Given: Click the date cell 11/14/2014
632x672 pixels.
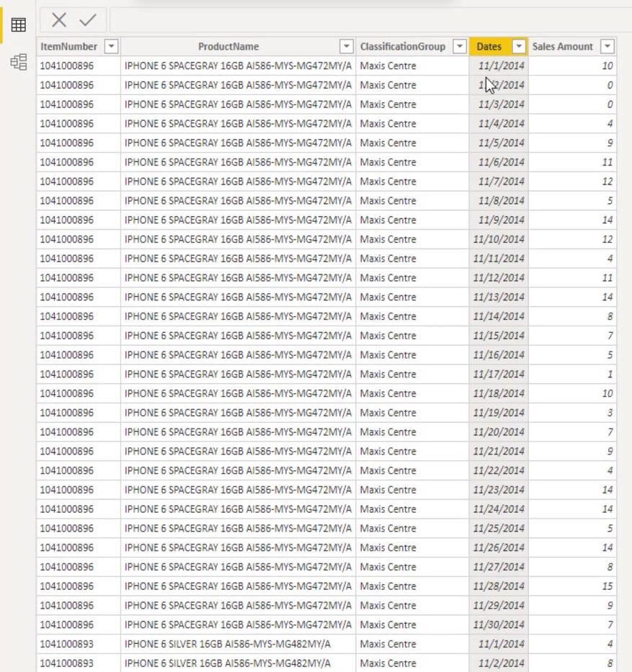Looking at the screenshot, I should point(499,316).
